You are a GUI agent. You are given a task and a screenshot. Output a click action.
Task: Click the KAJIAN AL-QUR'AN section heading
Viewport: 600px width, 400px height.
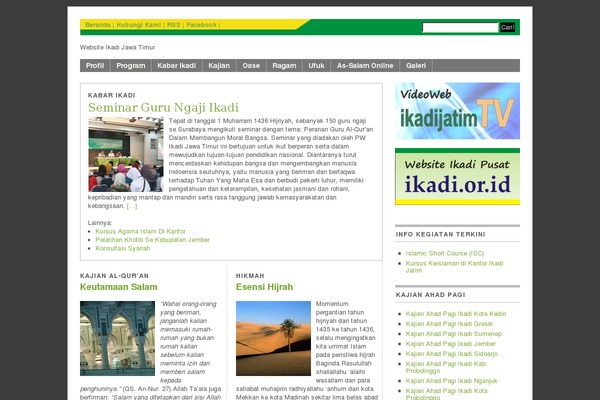[x=114, y=276]
